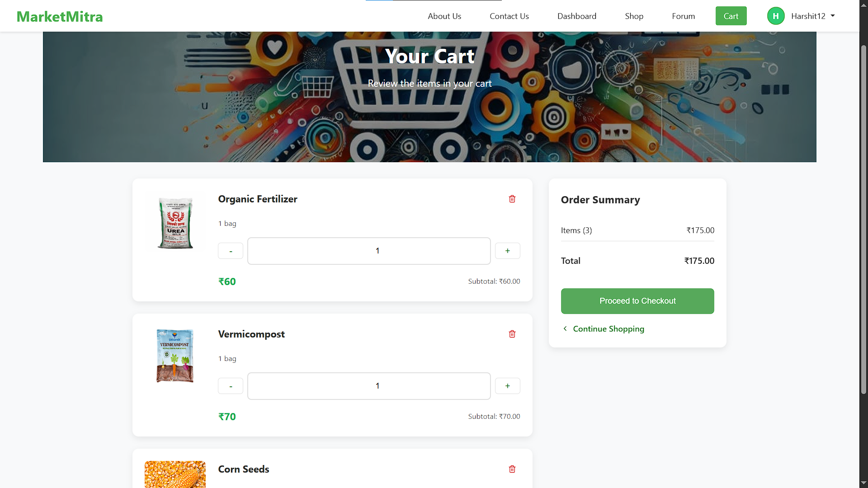Click Proceed to Checkout

[637, 301]
